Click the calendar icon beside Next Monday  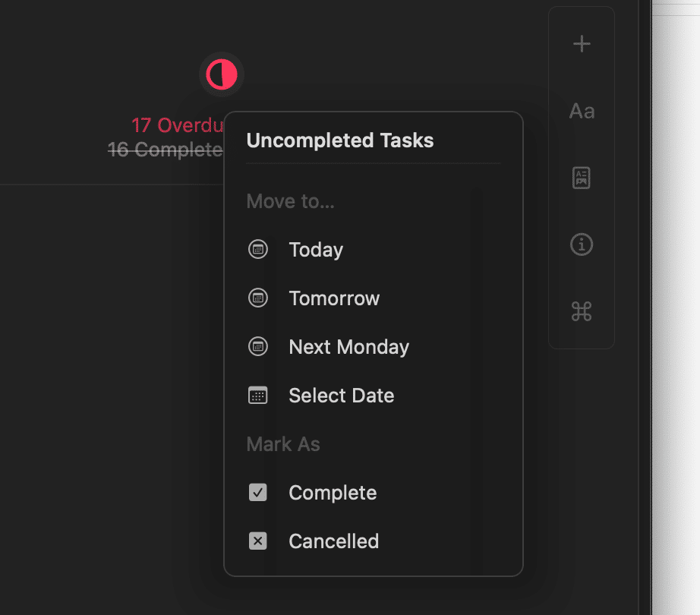tap(258, 346)
